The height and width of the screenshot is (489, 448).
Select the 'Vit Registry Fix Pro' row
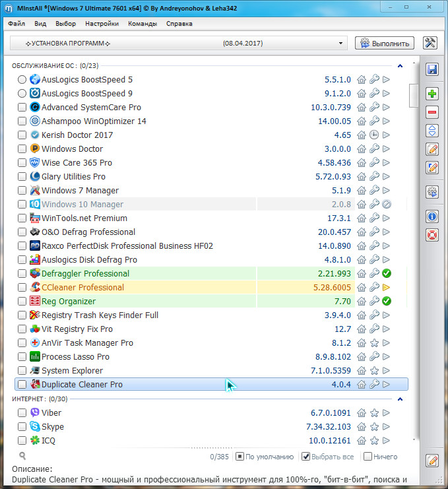[211, 329]
